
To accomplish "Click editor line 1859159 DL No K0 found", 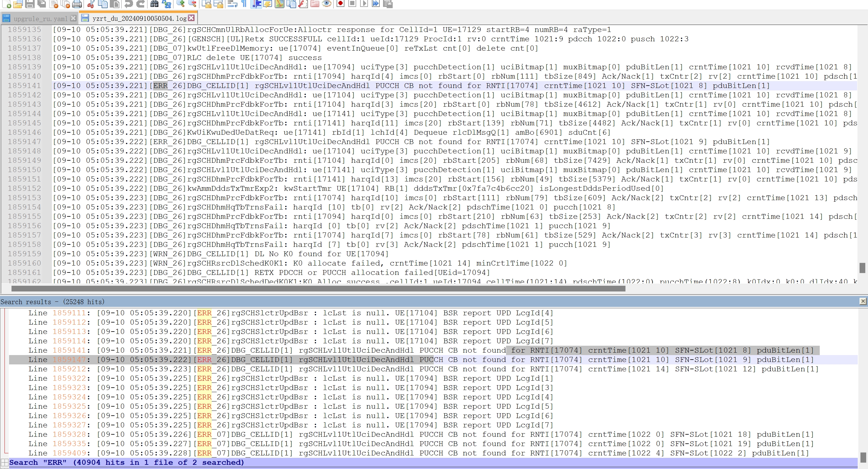I will click(x=221, y=253).
